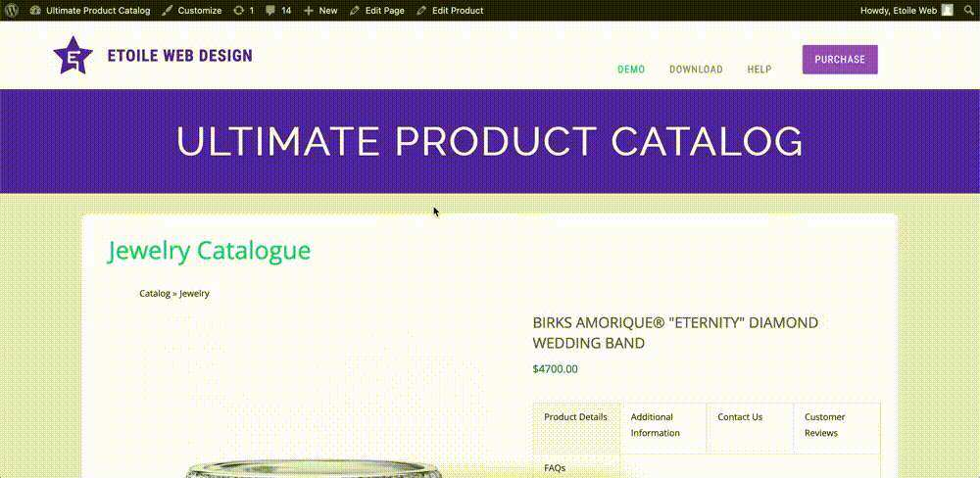Switch to the Customer Reviews tab
The height and width of the screenshot is (478, 980).
click(x=837, y=428)
